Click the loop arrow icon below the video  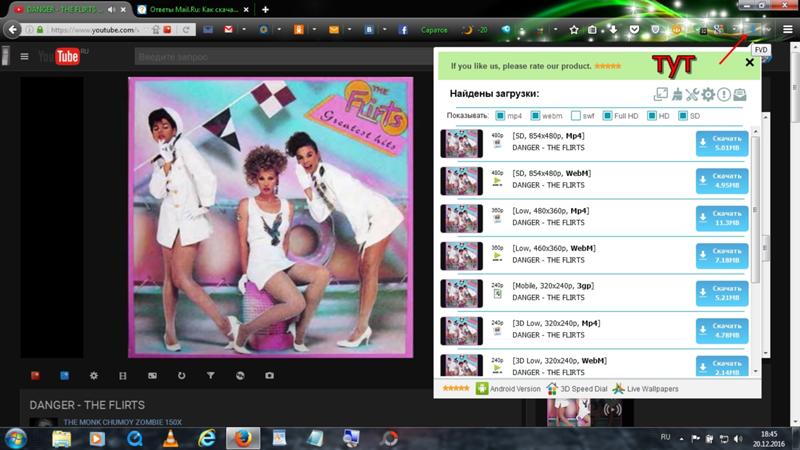(x=181, y=376)
